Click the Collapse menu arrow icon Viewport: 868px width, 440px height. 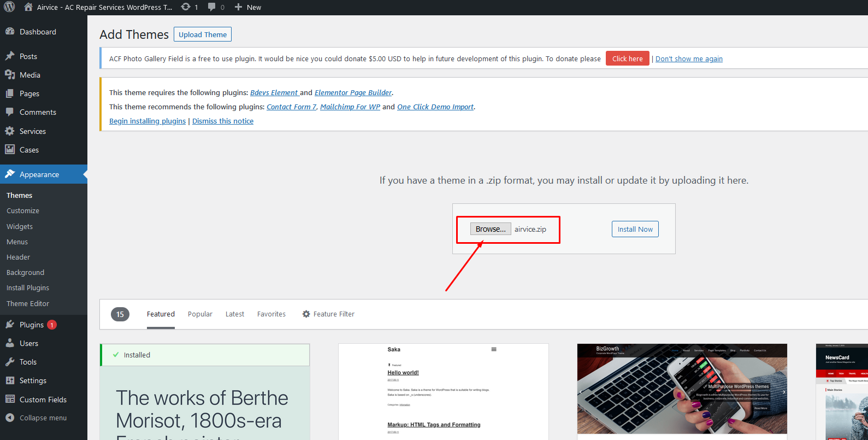pyautogui.click(x=10, y=418)
